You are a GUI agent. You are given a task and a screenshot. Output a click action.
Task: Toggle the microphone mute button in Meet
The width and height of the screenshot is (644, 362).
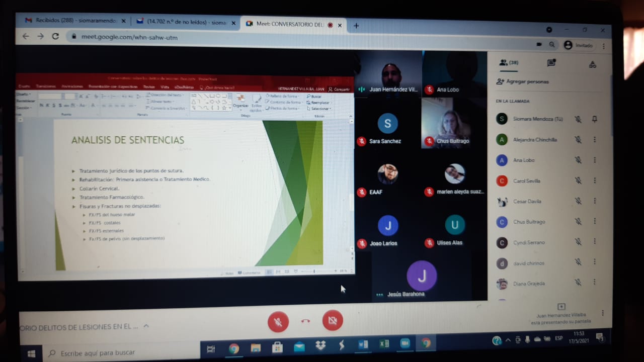(x=278, y=321)
